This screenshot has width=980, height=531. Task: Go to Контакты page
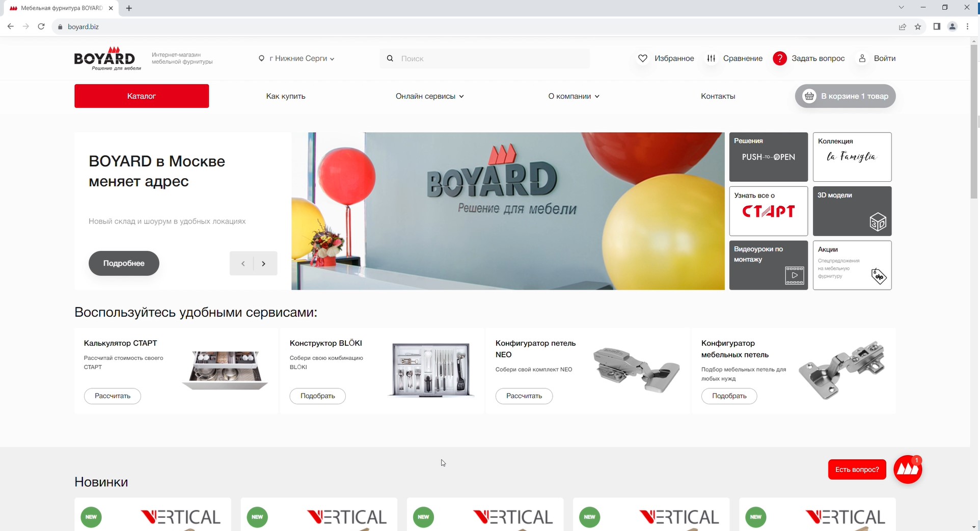pos(718,96)
